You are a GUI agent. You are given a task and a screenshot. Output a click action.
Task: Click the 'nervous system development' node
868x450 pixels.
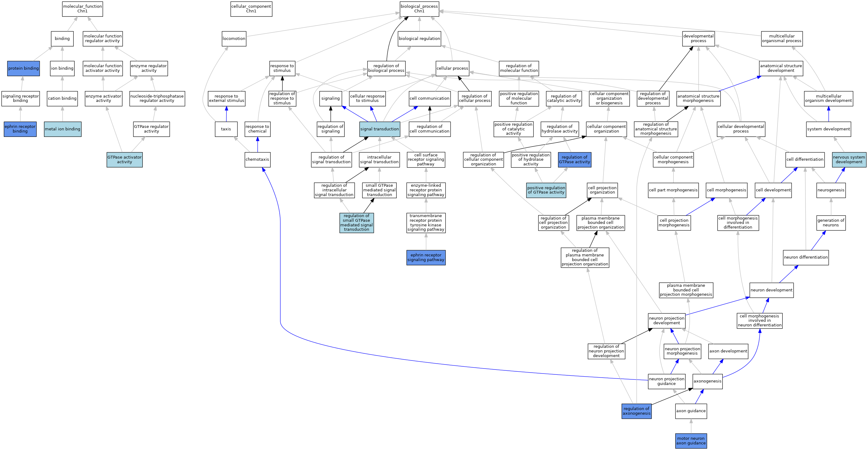point(849,159)
